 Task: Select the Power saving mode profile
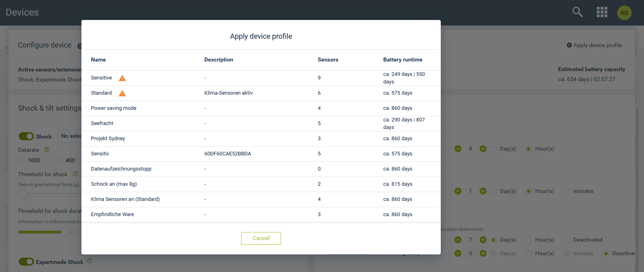(x=114, y=108)
